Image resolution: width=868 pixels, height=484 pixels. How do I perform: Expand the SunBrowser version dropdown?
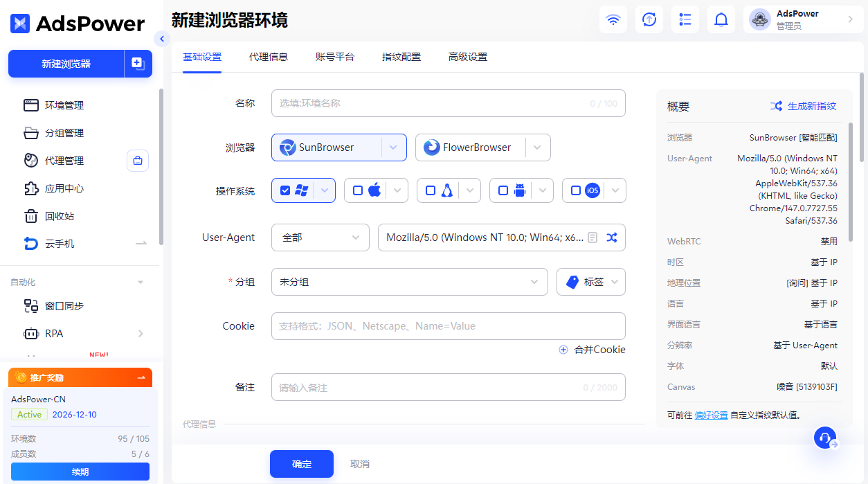pyautogui.click(x=393, y=147)
